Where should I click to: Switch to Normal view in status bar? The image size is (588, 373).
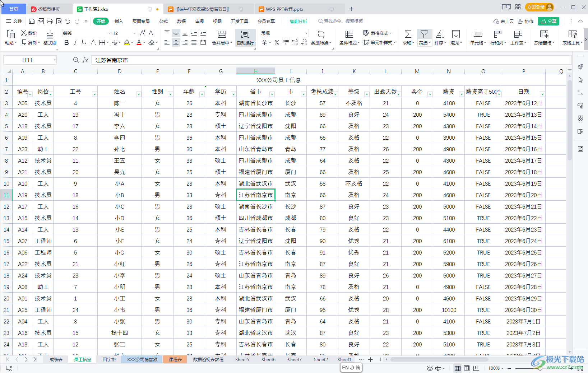[458, 368]
